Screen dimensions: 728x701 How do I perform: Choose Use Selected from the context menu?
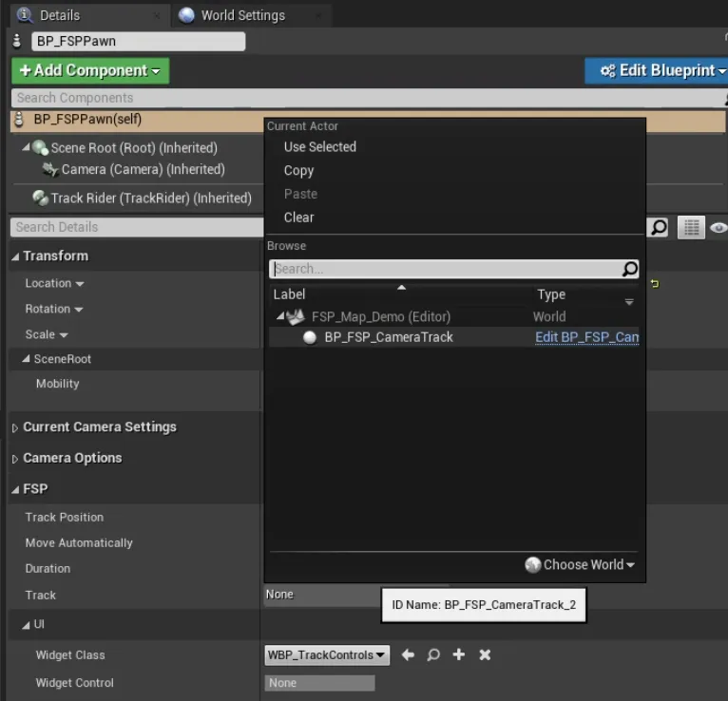(319, 146)
